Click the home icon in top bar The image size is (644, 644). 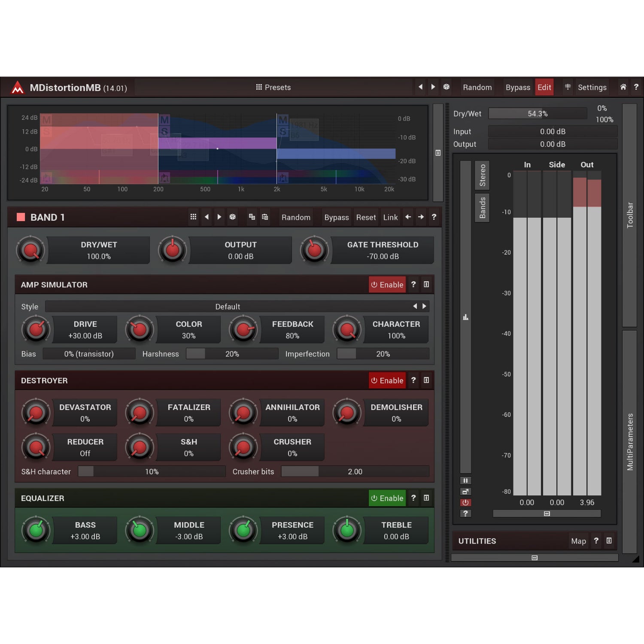coord(623,87)
